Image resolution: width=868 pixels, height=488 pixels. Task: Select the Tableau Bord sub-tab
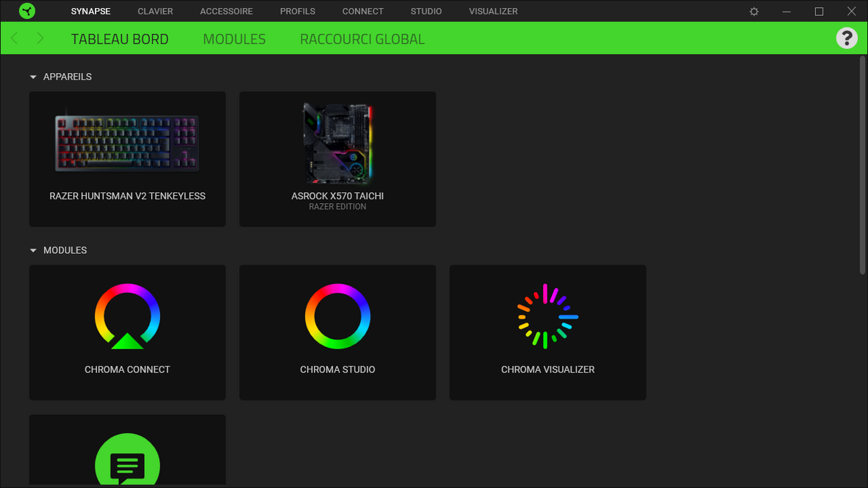coord(120,39)
